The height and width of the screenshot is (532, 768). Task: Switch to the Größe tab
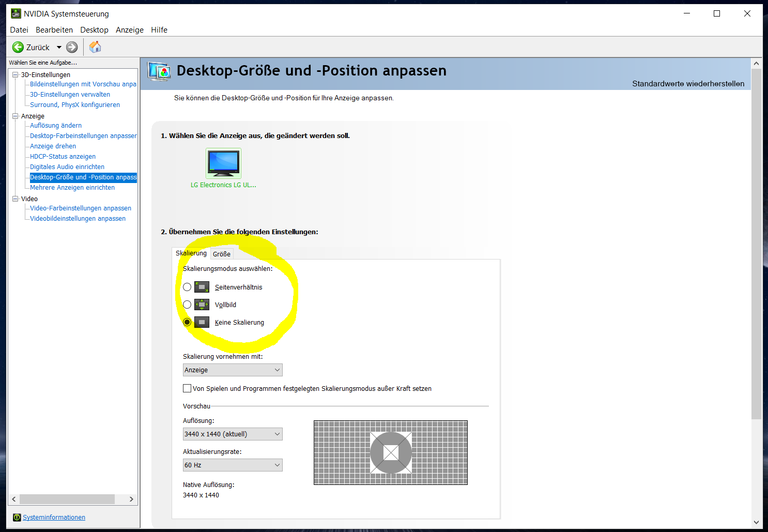[222, 254]
